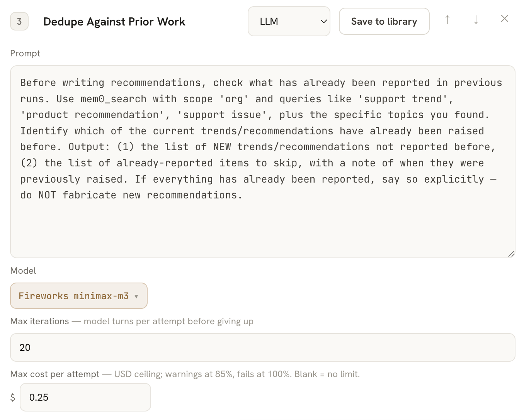Screen dimensions: 524x420
Task: Click the empty area of the prompt box
Action: click(x=263, y=228)
